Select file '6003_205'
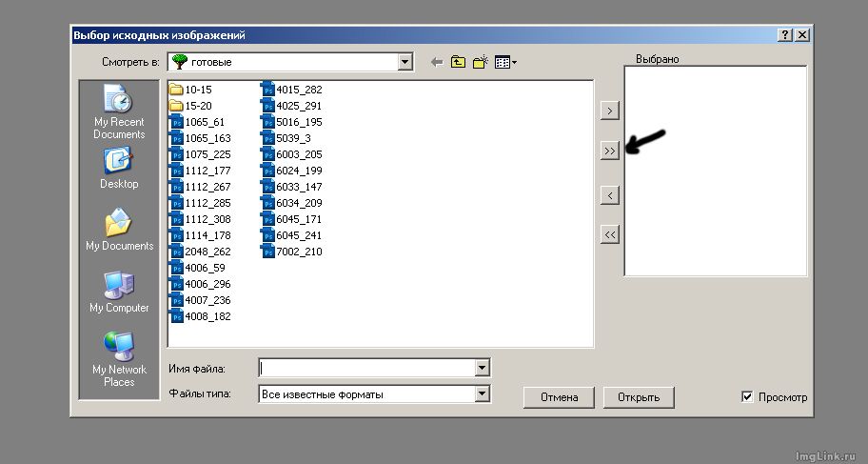The height and width of the screenshot is (464, 868). 292,154
